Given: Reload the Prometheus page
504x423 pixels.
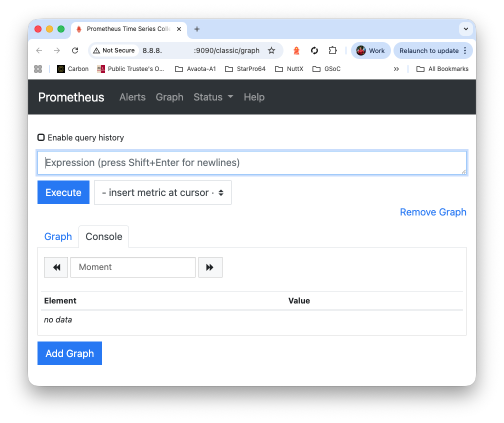Looking at the screenshot, I should point(75,50).
